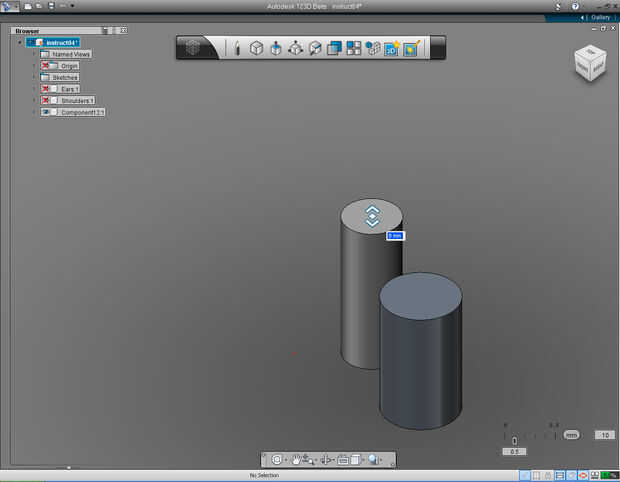
Task: Select the Primitives box tool
Action: (x=256, y=48)
